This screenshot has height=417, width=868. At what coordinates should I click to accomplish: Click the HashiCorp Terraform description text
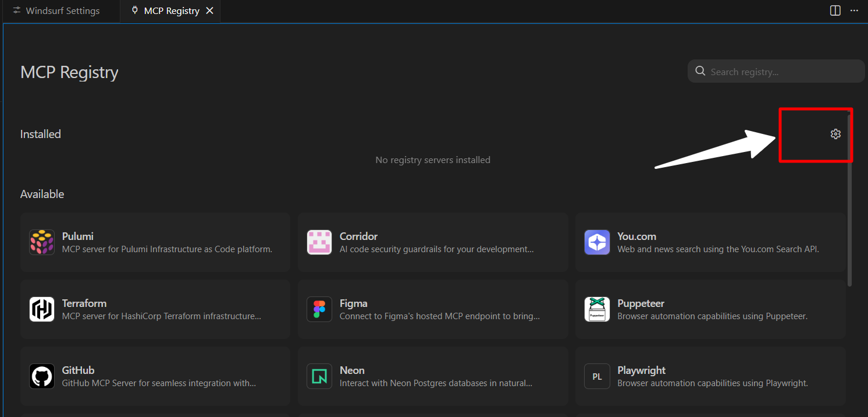(161, 316)
